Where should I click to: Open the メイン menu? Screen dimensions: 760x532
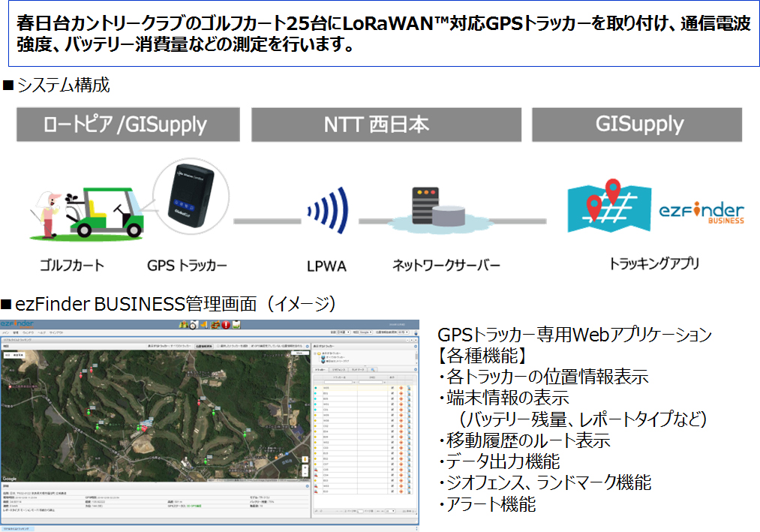(6, 332)
